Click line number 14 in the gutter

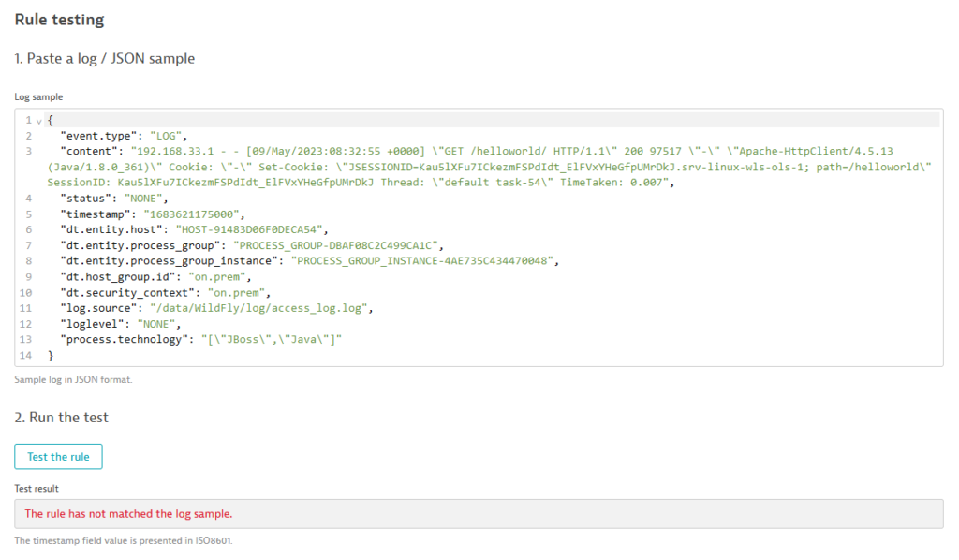(28, 356)
